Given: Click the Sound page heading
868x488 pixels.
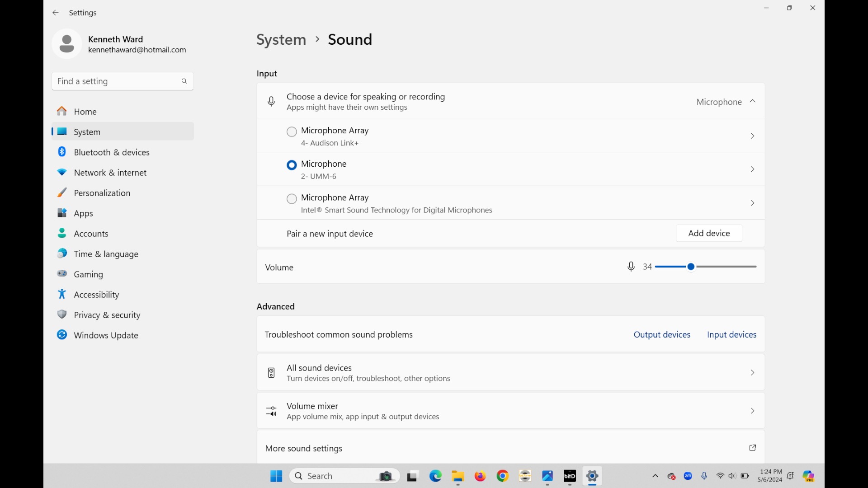Looking at the screenshot, I should point(350,40).
